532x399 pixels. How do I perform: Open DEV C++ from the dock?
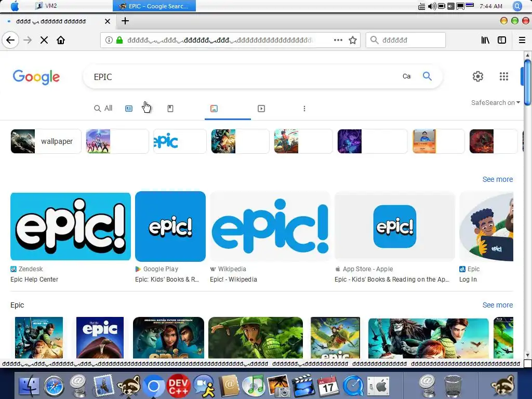pyautogui.click(x=179, y=386)
